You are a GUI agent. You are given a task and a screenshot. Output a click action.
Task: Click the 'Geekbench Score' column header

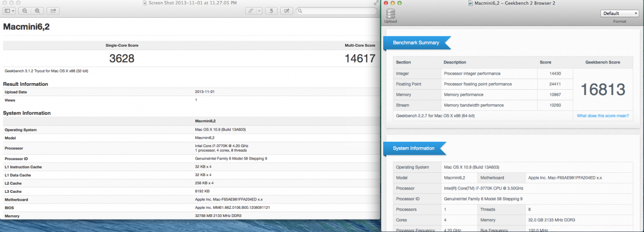602,62
